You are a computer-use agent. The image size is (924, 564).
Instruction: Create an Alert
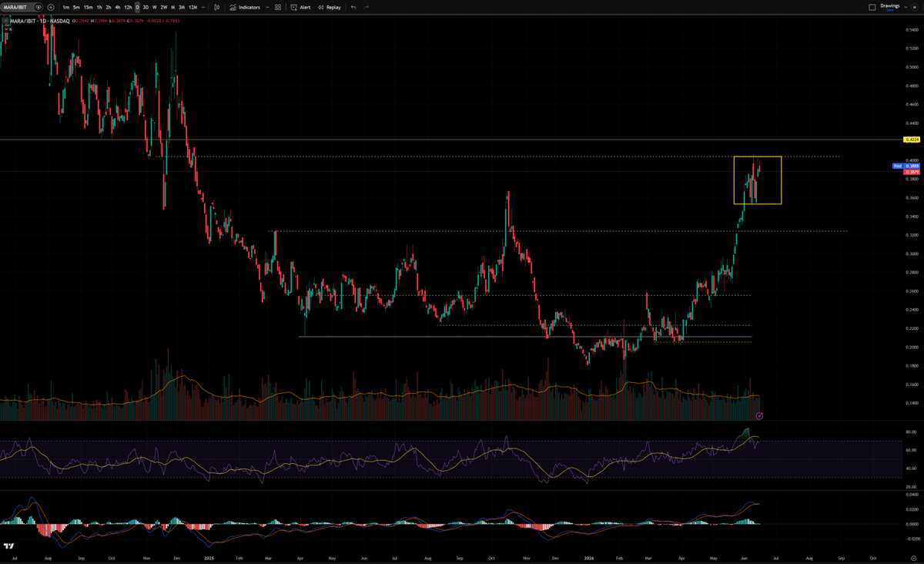(300, 7)
